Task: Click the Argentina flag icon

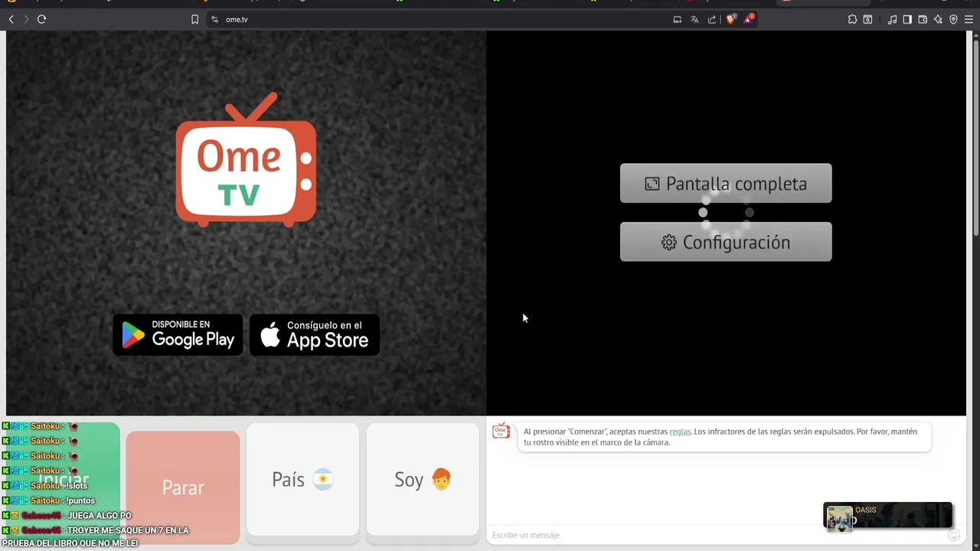Action: pyautogui.click(x=323, y=480)
